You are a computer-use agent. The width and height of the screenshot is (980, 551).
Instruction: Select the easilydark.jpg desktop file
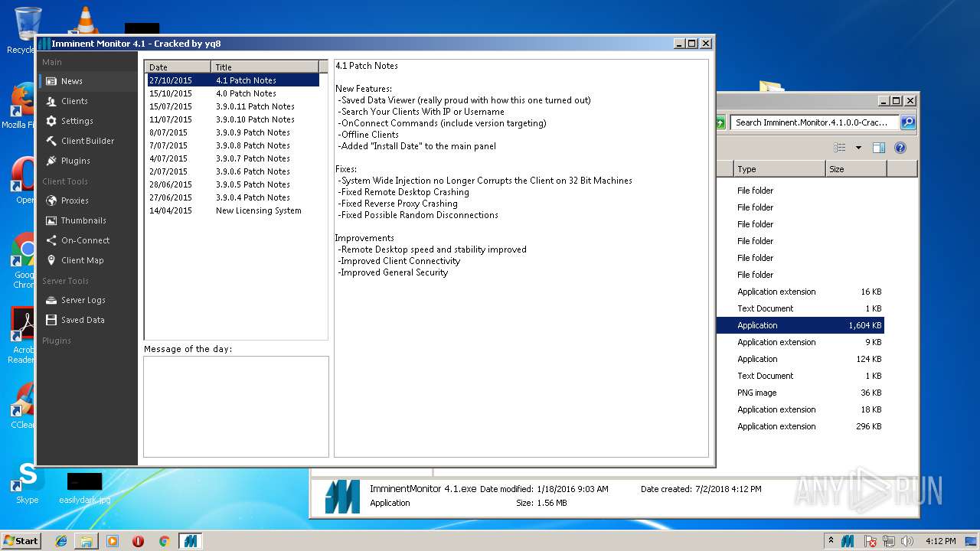84,488
